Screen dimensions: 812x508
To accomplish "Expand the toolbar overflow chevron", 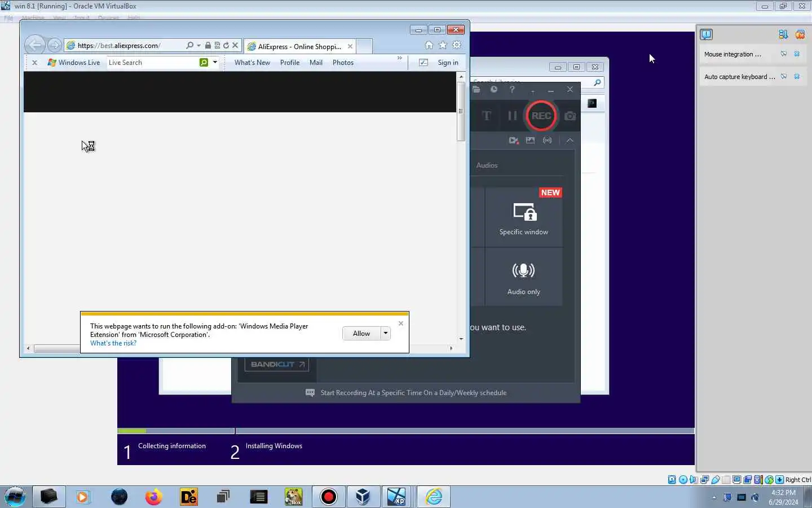I will click(x=400, y=58).
